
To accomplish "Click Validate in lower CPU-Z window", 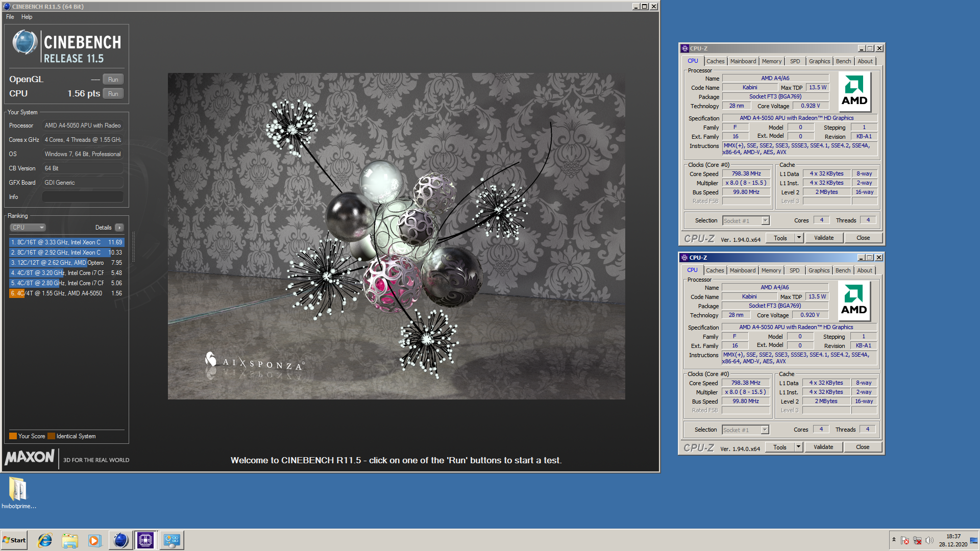I will tap(823, 447).
